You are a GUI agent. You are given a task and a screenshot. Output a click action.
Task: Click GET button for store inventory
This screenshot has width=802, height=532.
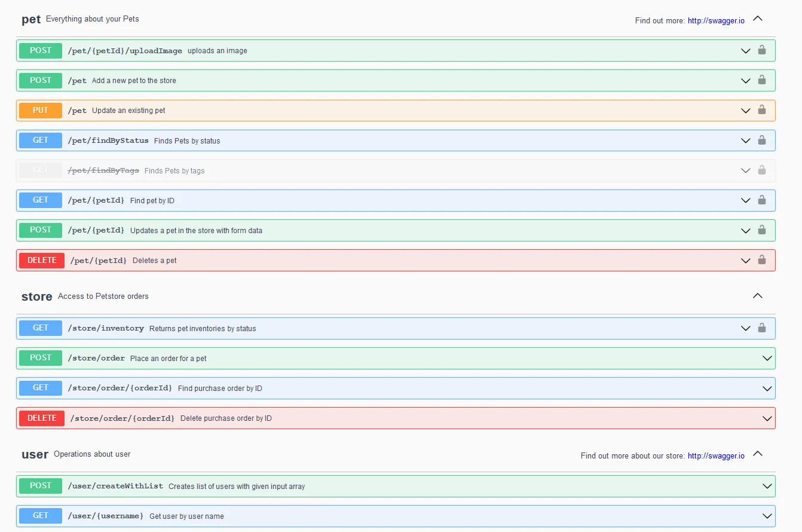tap(41, 328)
